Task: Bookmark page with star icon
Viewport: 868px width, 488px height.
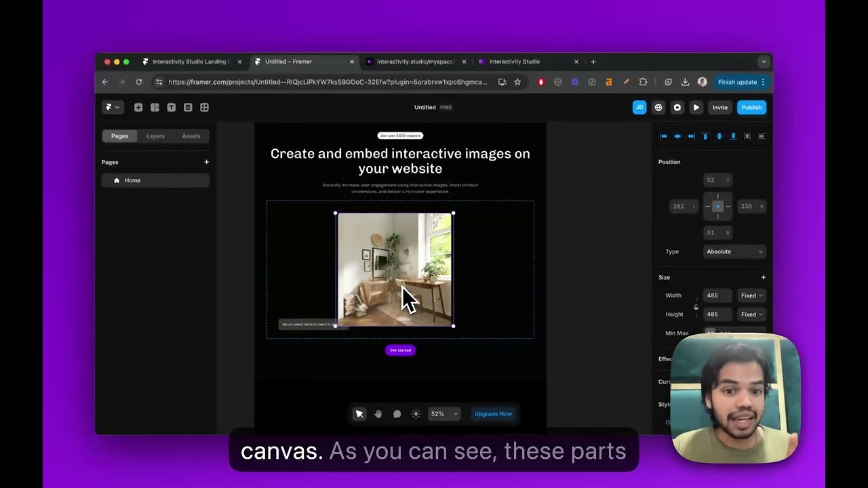Action: coord(517,82)
